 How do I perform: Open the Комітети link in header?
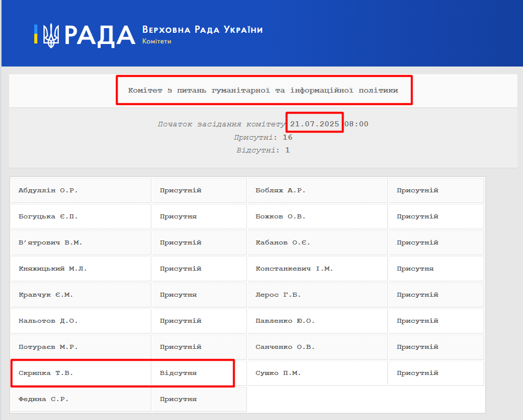157,41
